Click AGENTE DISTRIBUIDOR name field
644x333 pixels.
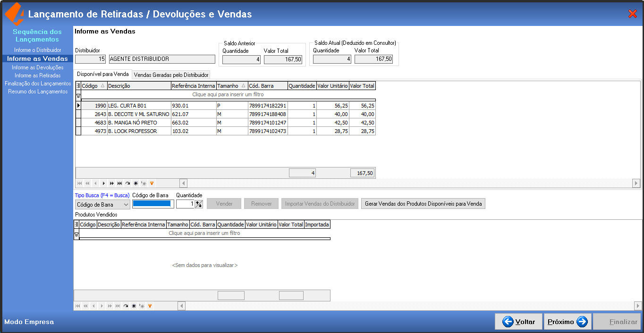tap(162, 59)
